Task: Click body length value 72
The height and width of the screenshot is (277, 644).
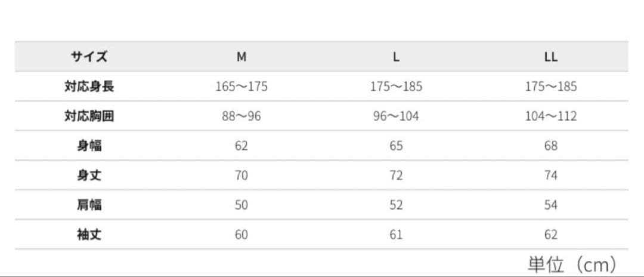Action: coord(396,176)
